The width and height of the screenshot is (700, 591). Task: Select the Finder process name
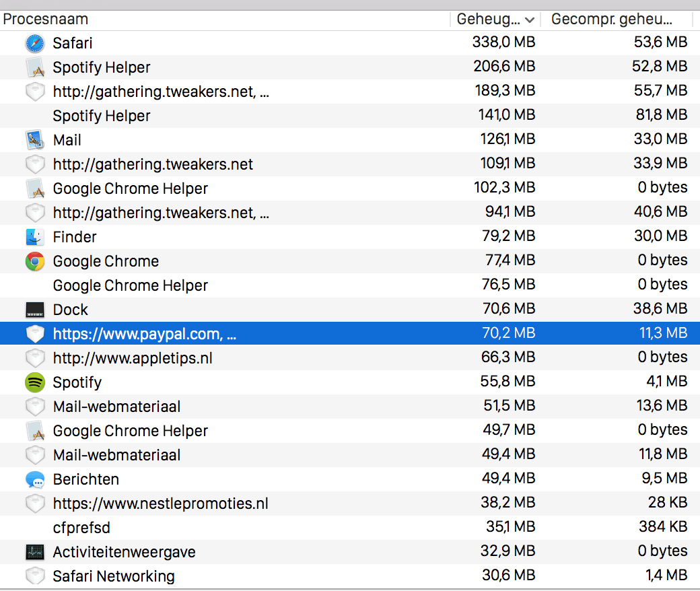75,237
